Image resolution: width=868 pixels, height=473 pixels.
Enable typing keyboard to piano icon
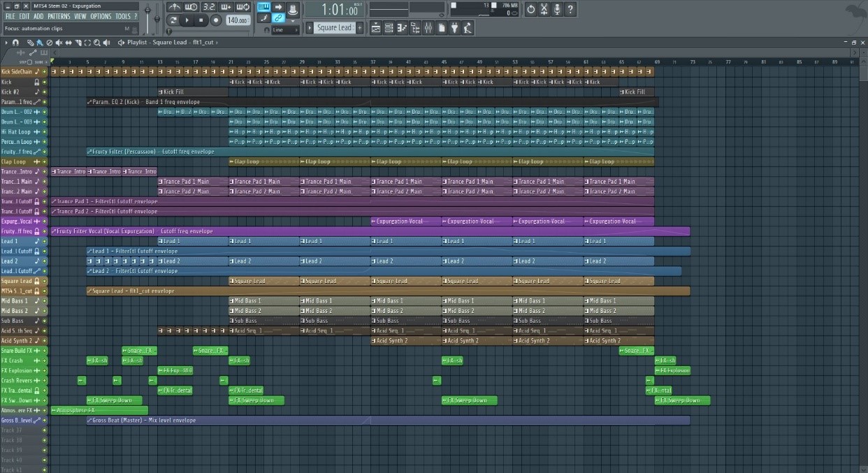264,7
